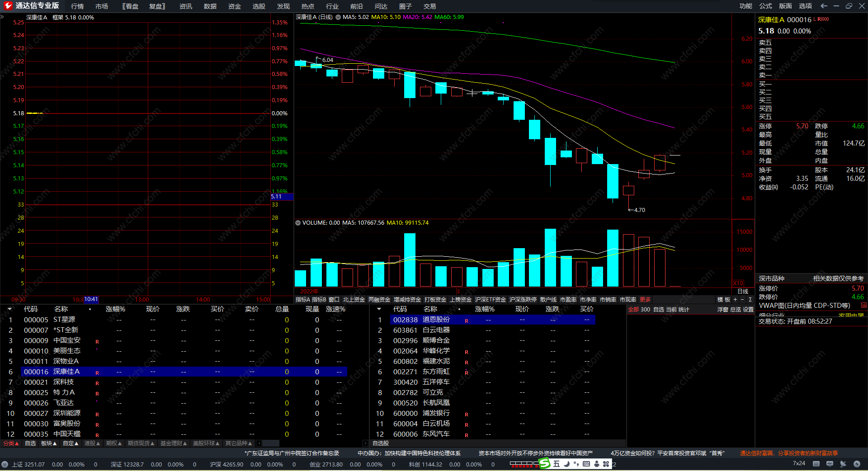This screenshot has height=471, width=868.
Task: Click the 更多 link on indicator bar
Action: (645, 300)
